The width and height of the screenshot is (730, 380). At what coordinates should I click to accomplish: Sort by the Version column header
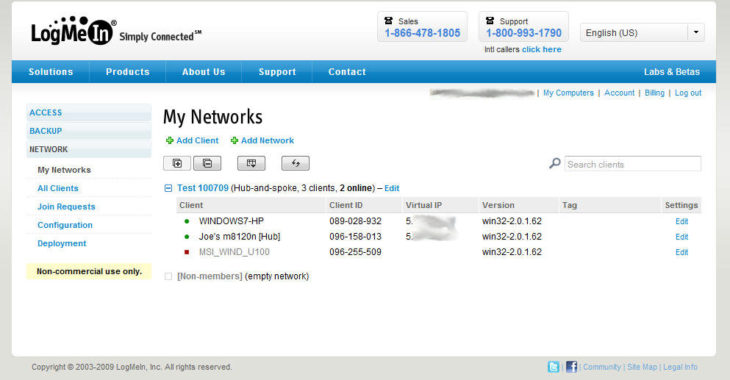498,205
